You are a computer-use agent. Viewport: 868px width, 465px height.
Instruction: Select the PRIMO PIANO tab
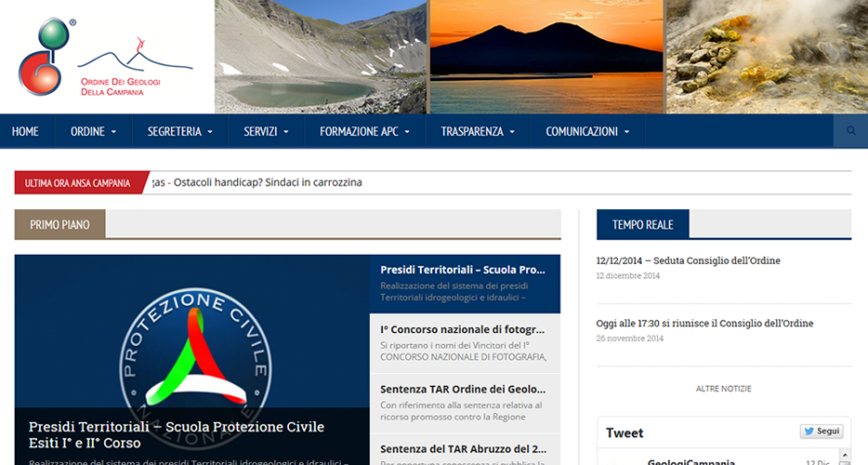point(59,224)
